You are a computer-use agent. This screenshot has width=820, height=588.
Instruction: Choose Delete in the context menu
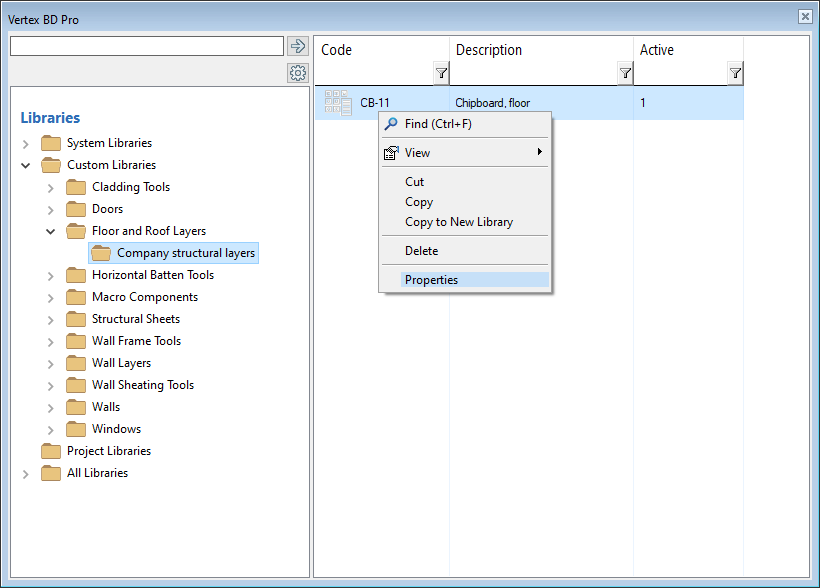pyautogui.click(x=421, y=251)
